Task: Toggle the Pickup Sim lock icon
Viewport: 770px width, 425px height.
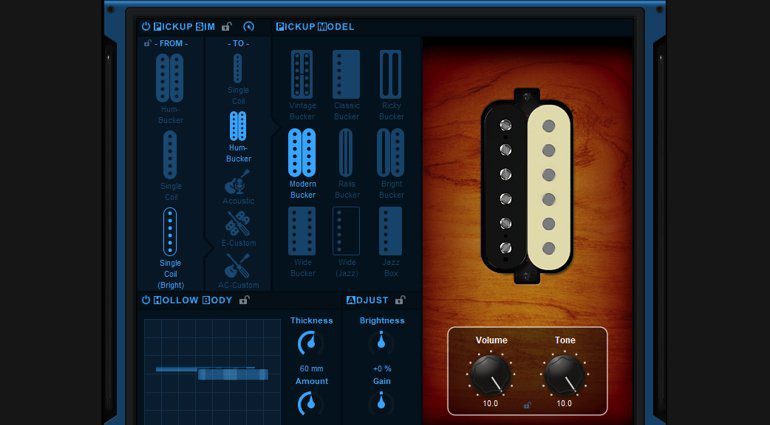Action: pyautogui.click(x=227, y=27)
